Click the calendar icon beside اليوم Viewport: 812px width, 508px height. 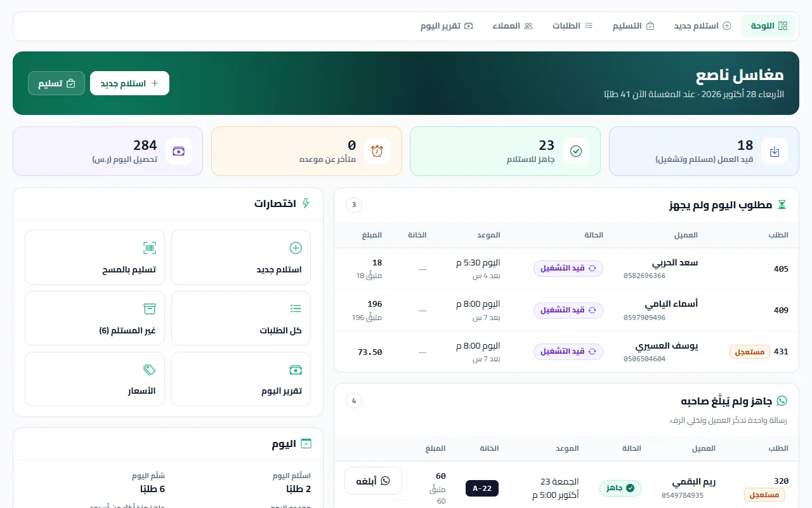coord(306,443)
